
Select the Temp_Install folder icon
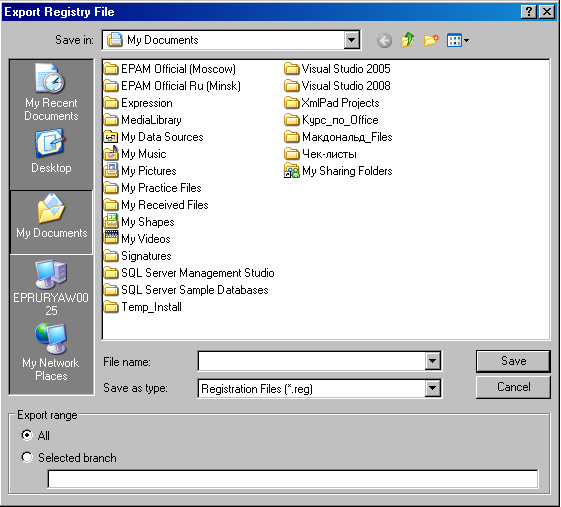point(111,307)
